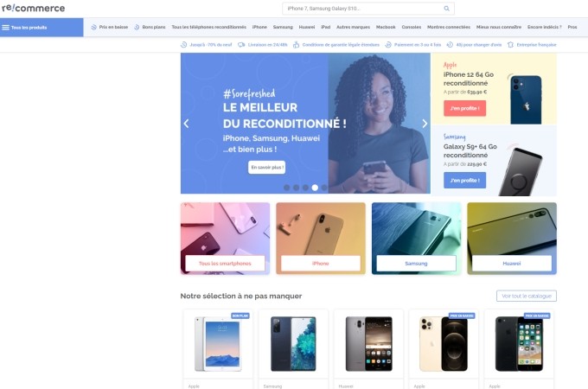Click the Paiement en 3 ou 4 fois icon

coord(388,45)
